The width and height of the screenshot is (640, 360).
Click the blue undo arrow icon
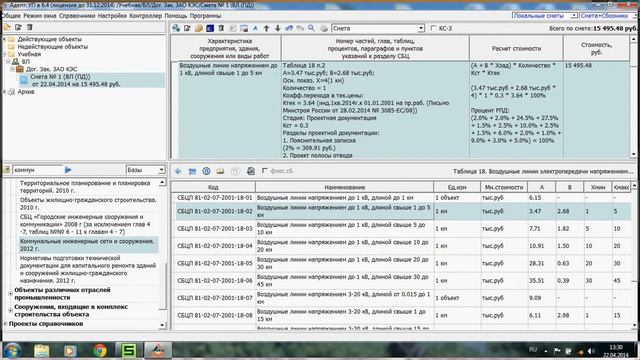point(289,28)
